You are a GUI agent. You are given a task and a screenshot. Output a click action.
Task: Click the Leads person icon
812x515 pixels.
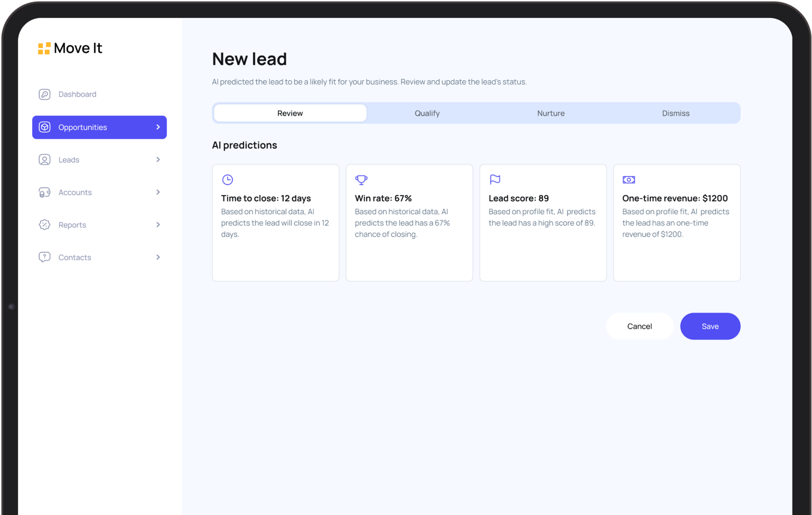pos(45,160)
